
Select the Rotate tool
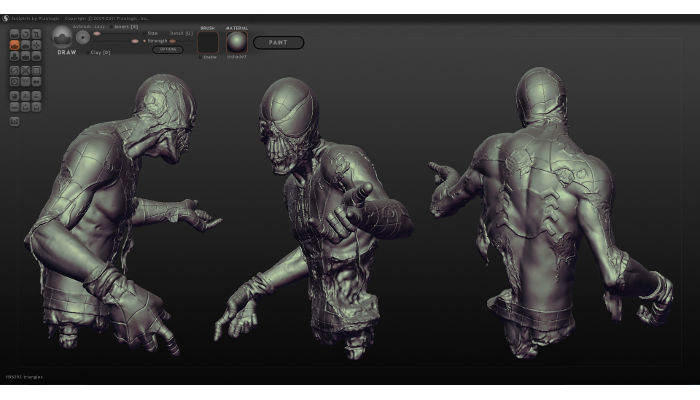point(25,34)
